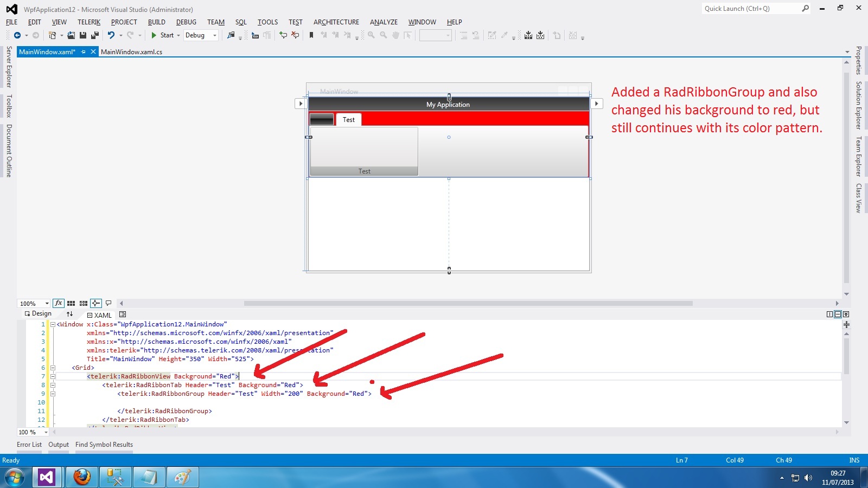Collapse the XAML pane with chevron icon
The height and width of the screenshot is (488, 868).
846,314
